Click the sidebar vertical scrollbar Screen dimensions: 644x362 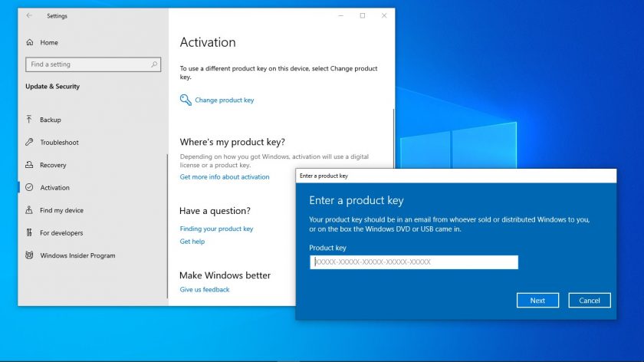(x=167, y=226)
